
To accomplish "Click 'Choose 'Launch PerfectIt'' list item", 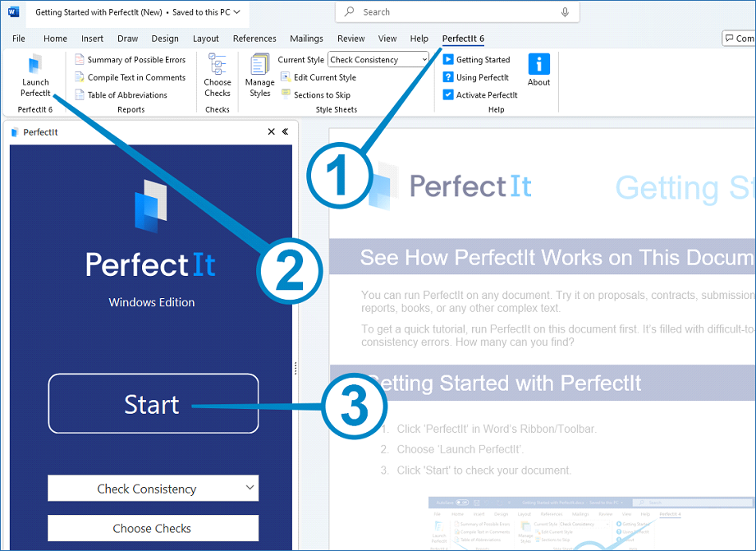I will click(x=460, y=449).
